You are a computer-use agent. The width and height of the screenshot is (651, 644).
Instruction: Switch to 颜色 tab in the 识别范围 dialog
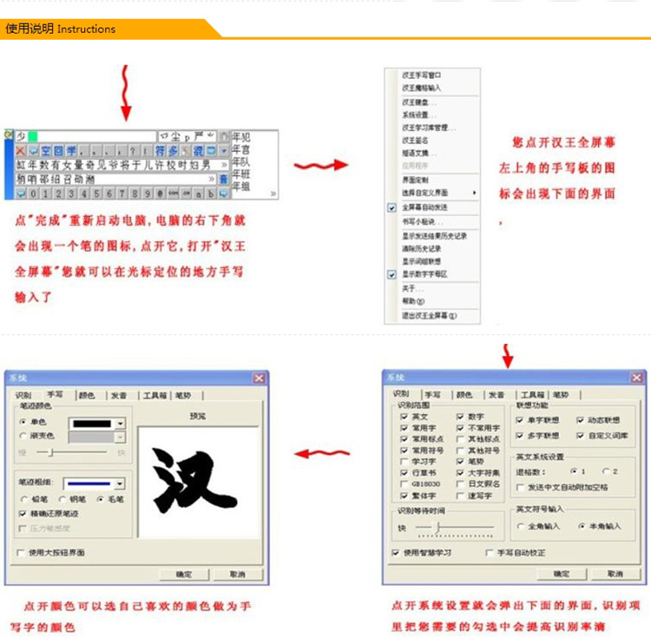(x=464, y=394)
